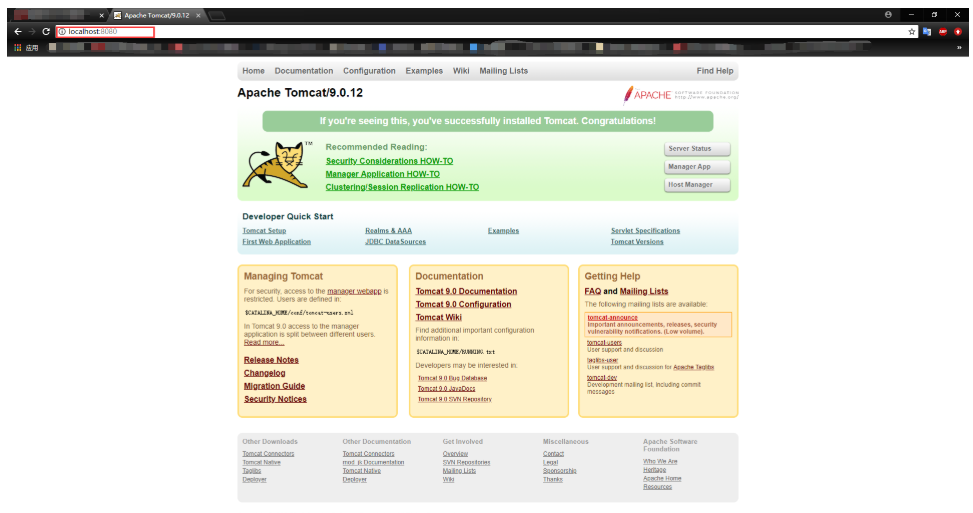Open Tomcat 9.0 JavaDocs link
Screen dimensions: 973x513
pyautogui.click(x=446, y=389)
